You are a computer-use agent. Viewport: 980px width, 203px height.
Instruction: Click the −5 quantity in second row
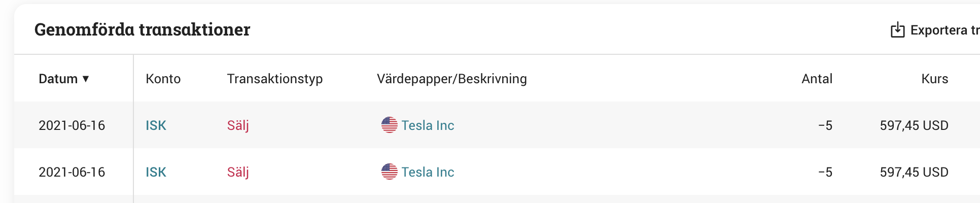point(825,172)
